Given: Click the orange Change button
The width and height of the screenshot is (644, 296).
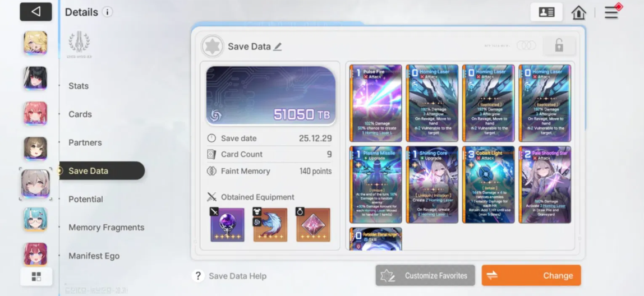Looking at the screenshot, I should pyautogui.click(x=531, y=275).
